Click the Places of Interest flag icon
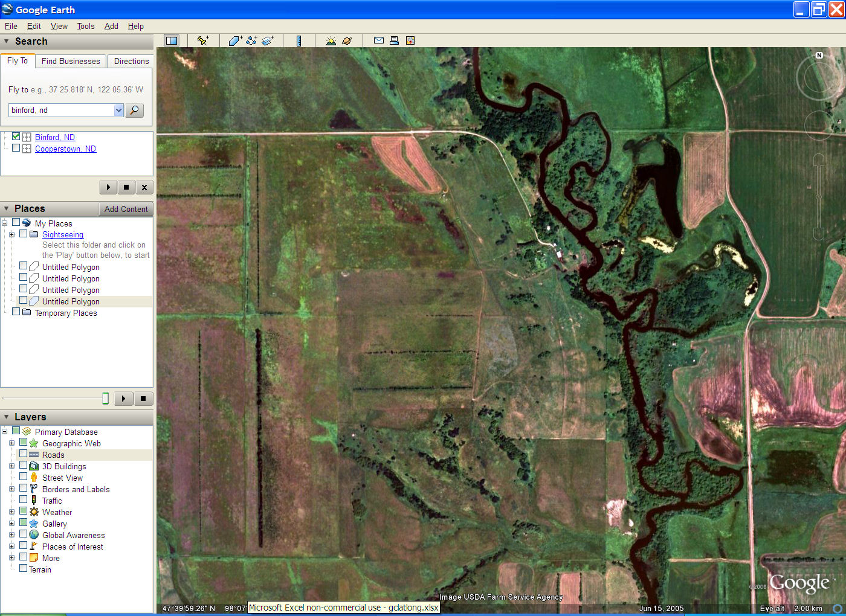Screen dimensions: 846x616 34,547
